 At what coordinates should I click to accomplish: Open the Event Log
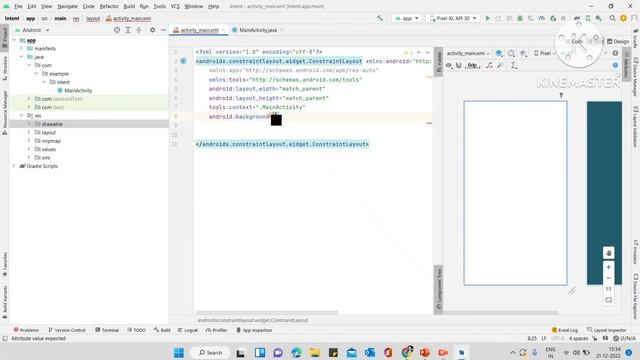[564, 330]
